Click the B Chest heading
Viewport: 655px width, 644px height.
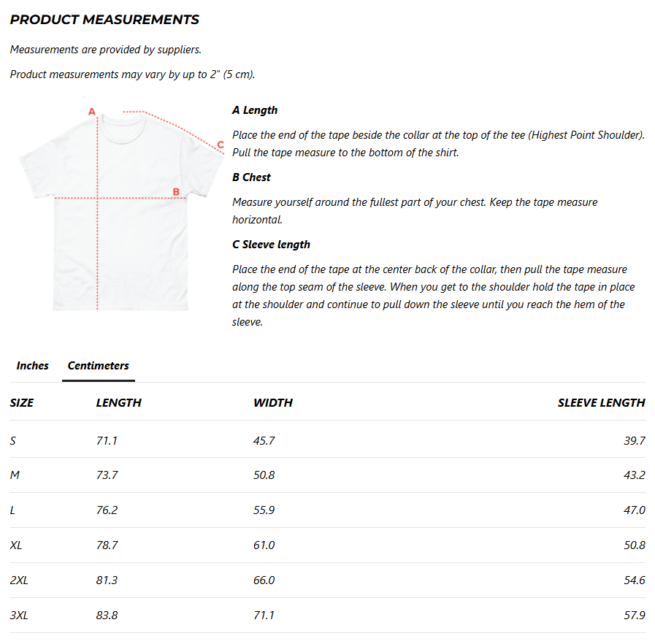[x=251, y=177]
